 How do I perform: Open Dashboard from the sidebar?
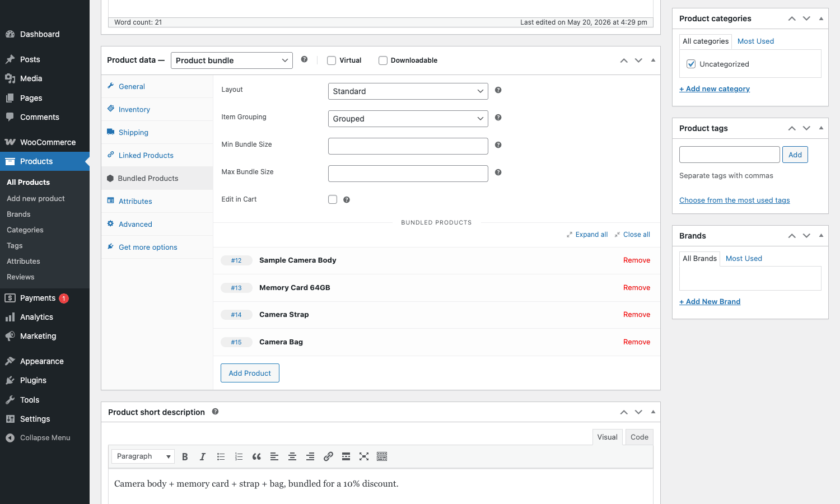click(x=45, y=34)
